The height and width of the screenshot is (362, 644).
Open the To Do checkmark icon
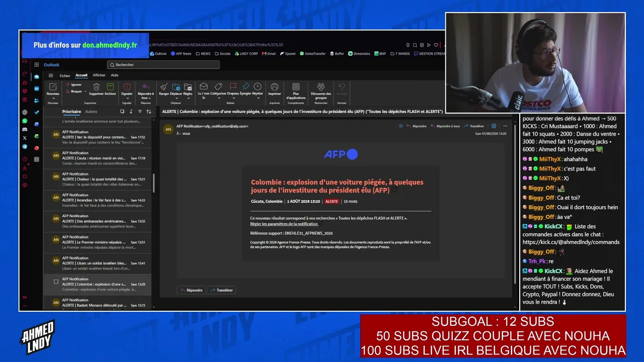click(37, 112)
